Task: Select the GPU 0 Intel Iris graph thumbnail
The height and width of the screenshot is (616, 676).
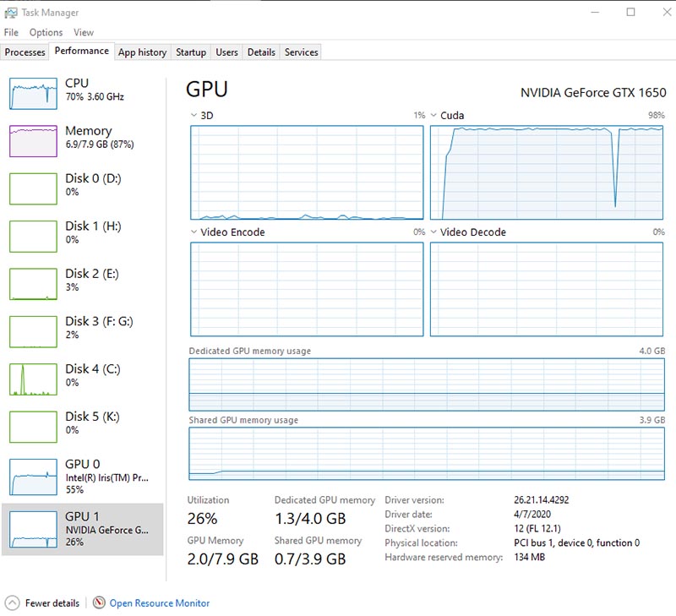Action: click(x=33, y=477)
